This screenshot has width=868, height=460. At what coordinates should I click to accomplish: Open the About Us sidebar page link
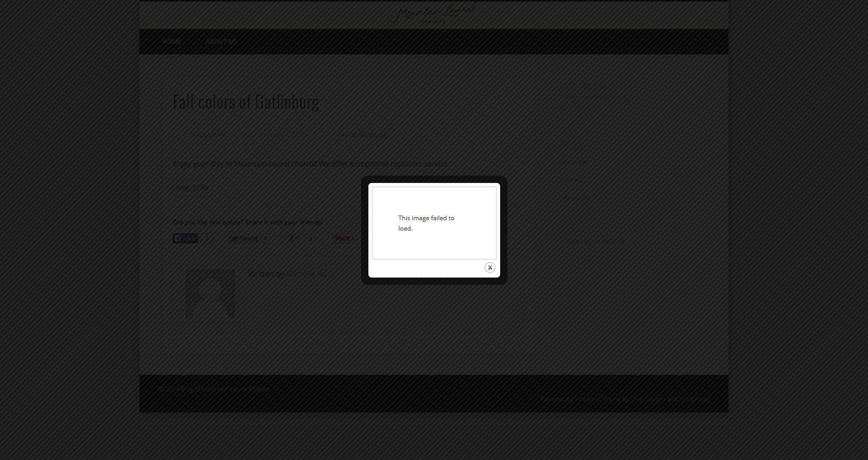[573, 162]
